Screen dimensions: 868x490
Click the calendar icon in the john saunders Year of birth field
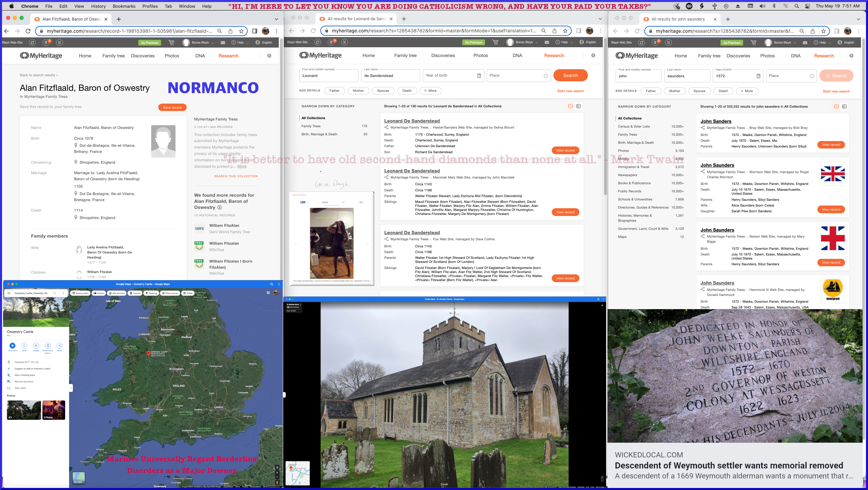pyautogui.click(x=758, y=76)
